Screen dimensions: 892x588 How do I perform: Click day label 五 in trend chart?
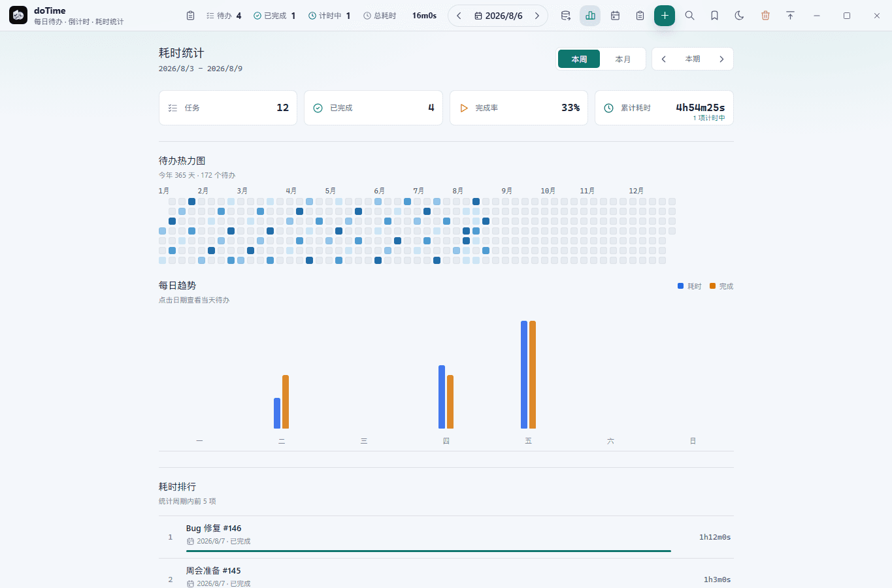point(528,441)
